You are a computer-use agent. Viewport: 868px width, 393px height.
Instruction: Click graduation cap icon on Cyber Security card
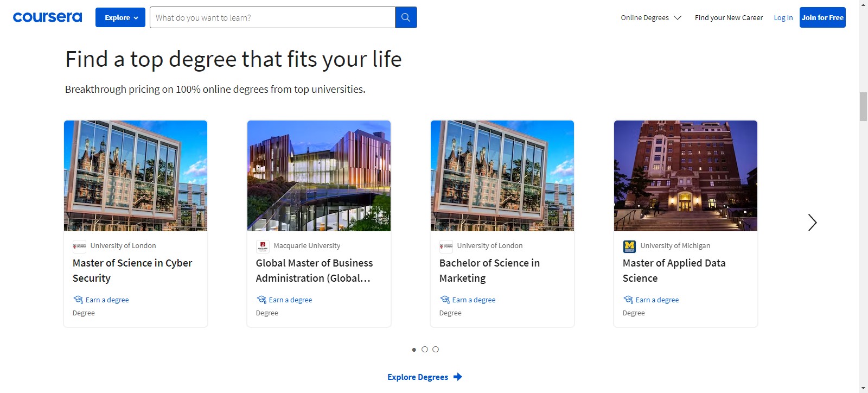pos(78,300)
